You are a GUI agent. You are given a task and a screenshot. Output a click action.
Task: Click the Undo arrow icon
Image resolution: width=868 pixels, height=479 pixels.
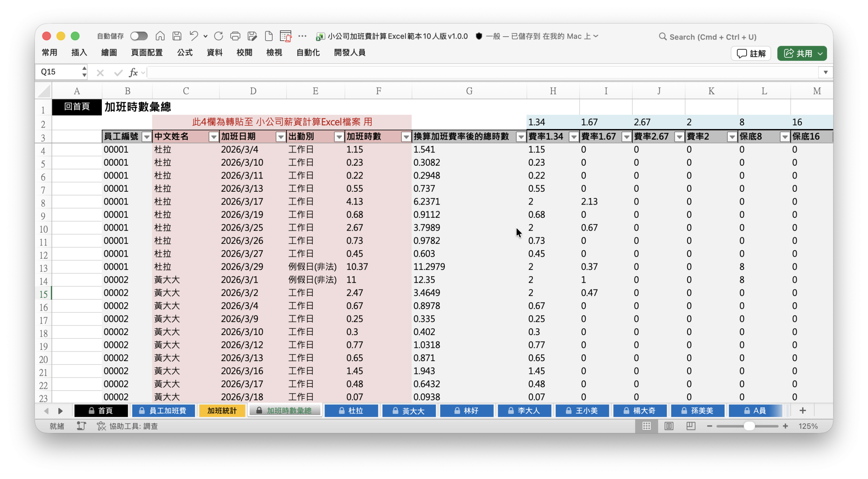click(x=194, y=36)
